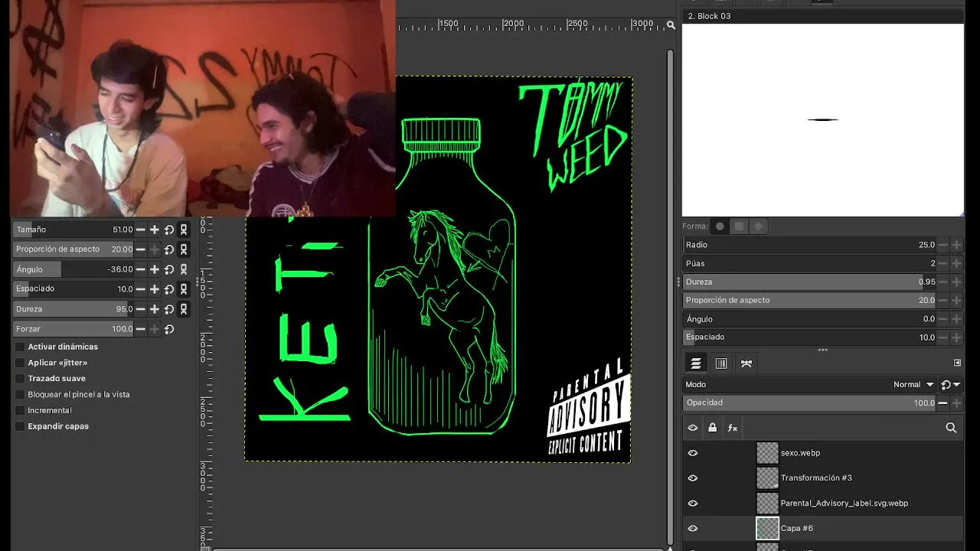Toggle link-to-brush icon for Ángulo

(x=184, y=269)
